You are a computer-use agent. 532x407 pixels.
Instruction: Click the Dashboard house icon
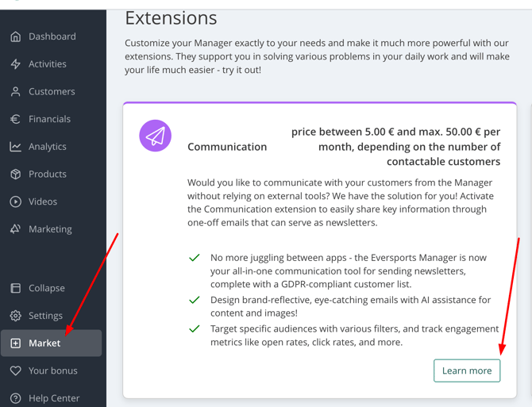point(16,36)
